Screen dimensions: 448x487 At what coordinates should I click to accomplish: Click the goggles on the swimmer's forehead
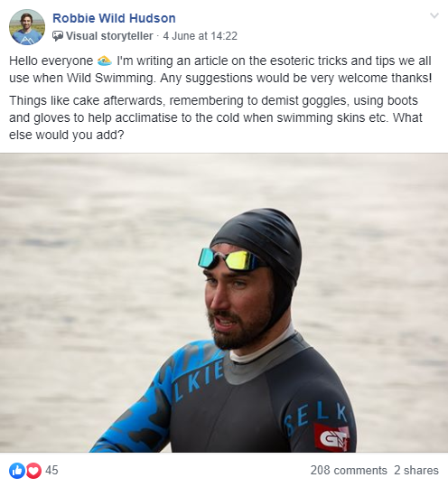click(x=229, y=259)
